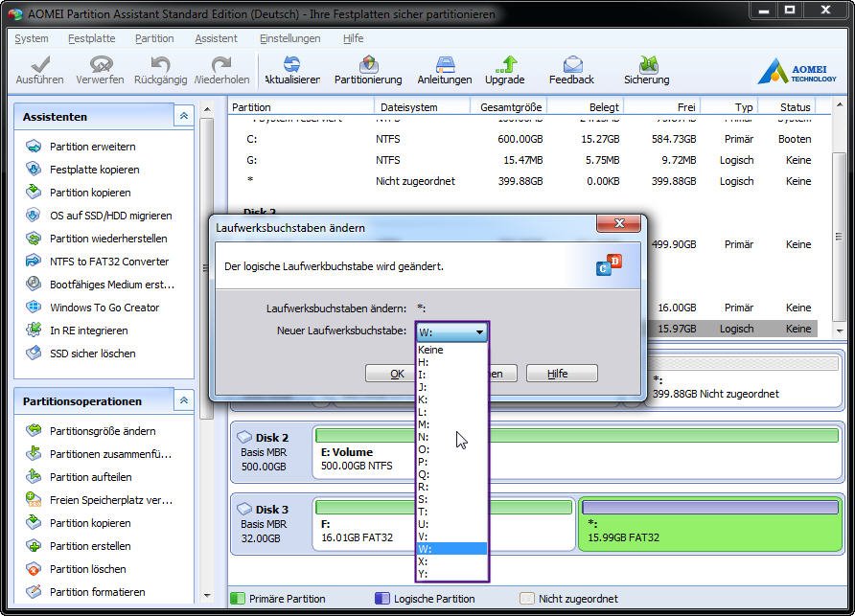Image resolution: width=855 pixels, height=616 pixels.
Task: Open the Hilfe menu
Action: click(353, 38)
